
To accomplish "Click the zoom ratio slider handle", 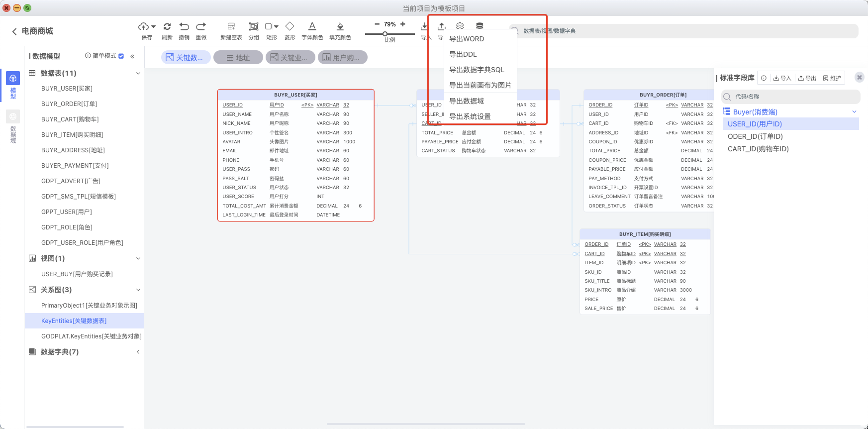I will [385, 34].
